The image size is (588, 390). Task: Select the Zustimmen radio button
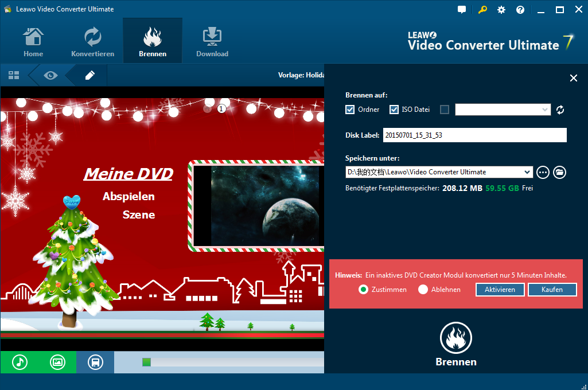point(363,290)
